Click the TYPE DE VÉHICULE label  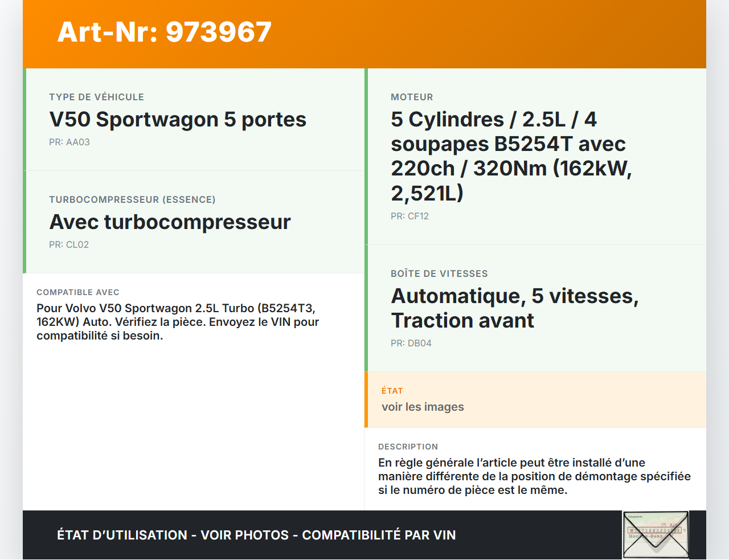[96, 97]
